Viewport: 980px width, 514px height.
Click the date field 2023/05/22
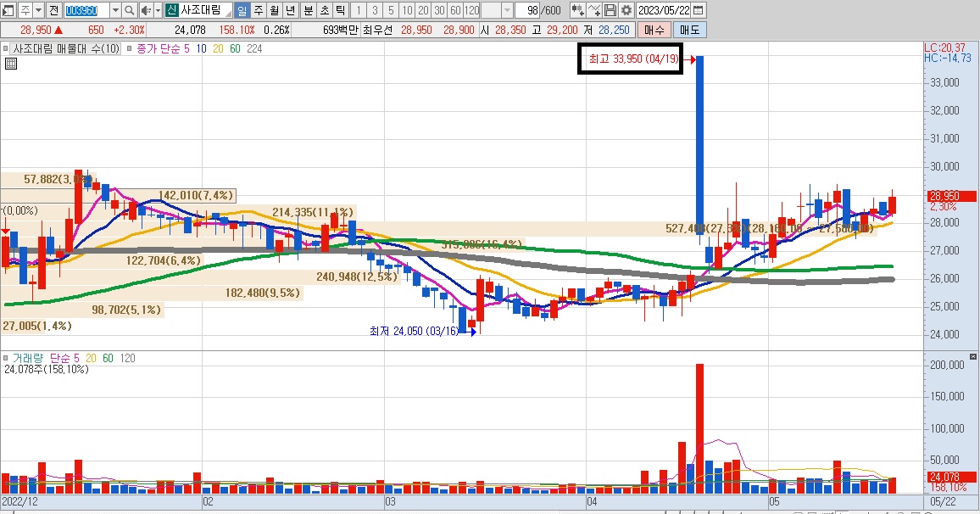coord(664,10)
